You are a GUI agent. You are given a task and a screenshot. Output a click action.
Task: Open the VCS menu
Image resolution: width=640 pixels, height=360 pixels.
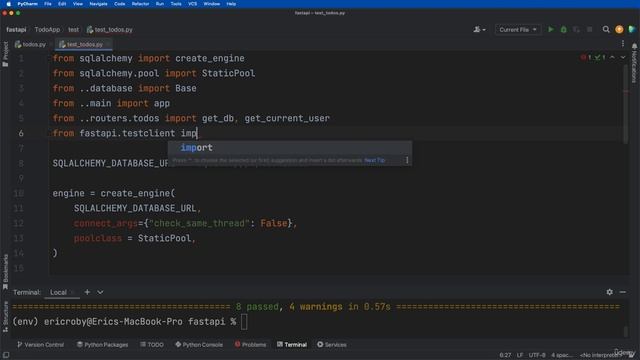[193, 4]
